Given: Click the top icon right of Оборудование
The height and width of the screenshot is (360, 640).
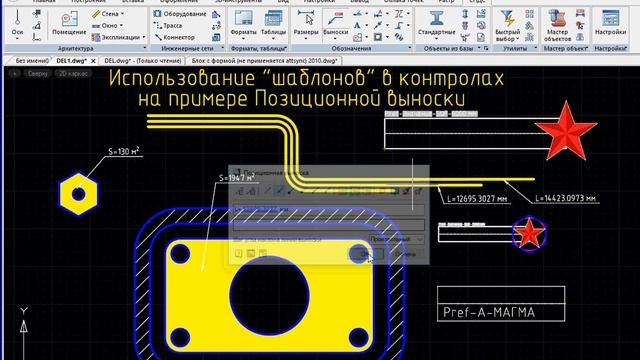Looking at the screenshot, I should click(x=216, y=14).
